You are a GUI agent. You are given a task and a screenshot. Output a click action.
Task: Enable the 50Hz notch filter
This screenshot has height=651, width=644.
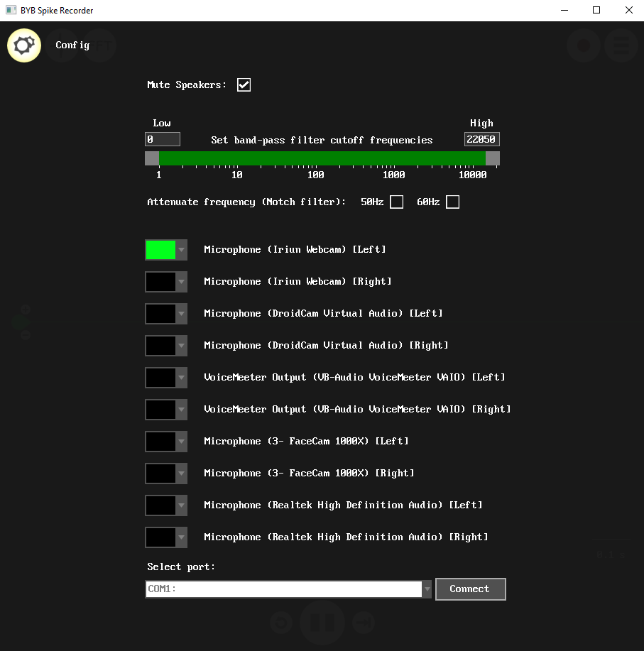coord(396,202)
